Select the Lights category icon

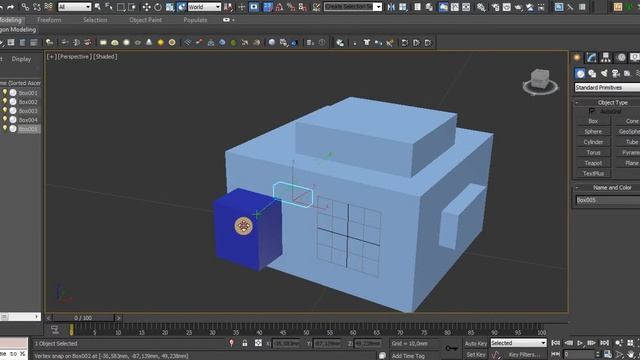604,73
